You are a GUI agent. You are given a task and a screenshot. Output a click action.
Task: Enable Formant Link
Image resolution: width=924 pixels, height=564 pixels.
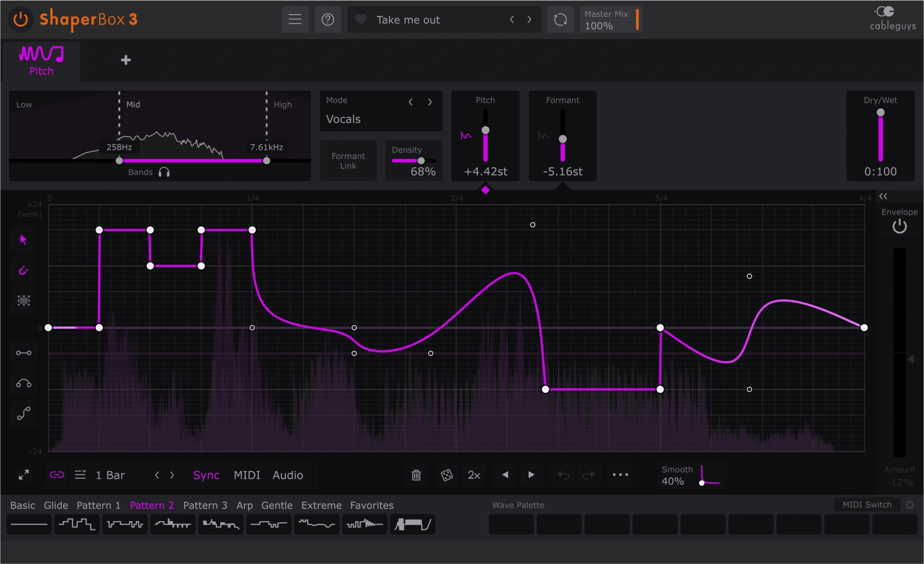[x=348, y=160]
